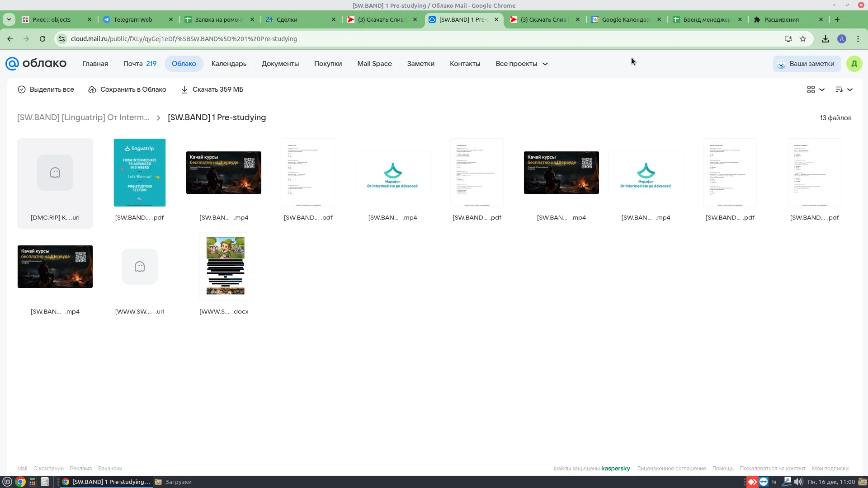Open Chrome downloads icon
Screen dimensions: 868x488
(x=826, y=39)
